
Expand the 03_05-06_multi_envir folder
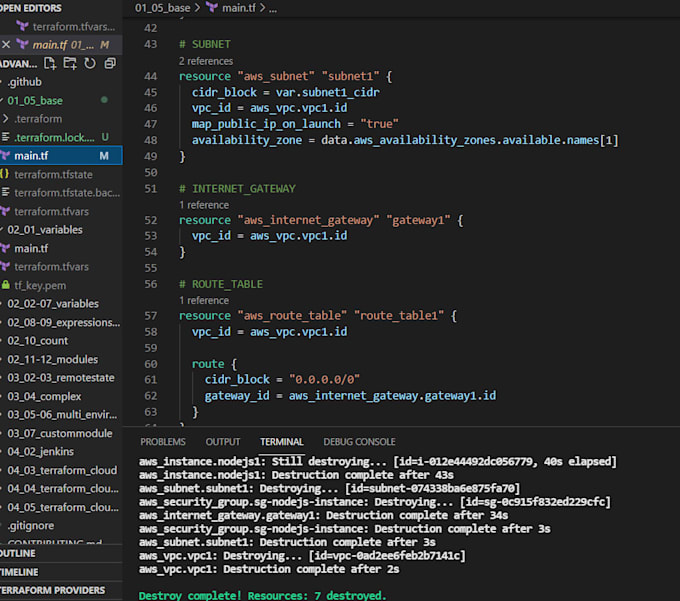(62, 415)
